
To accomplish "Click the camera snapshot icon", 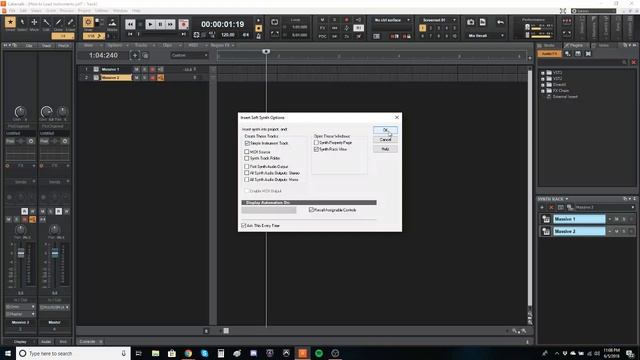I will [471, 22].
